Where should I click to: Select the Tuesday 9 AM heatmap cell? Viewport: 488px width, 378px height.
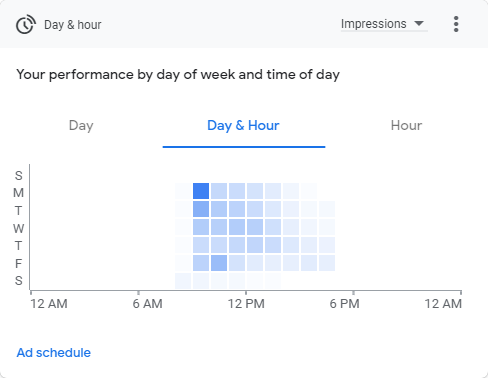[201, 209]
